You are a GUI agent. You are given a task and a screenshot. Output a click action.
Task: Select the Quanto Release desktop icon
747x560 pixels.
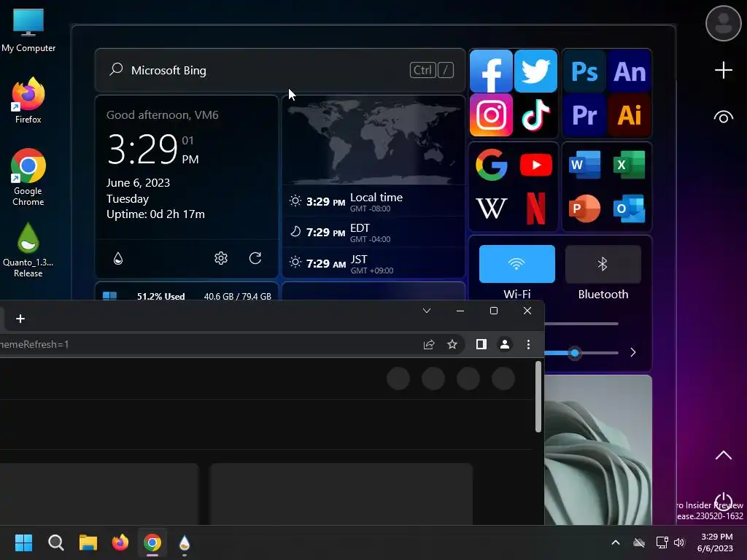click(28, 250)
